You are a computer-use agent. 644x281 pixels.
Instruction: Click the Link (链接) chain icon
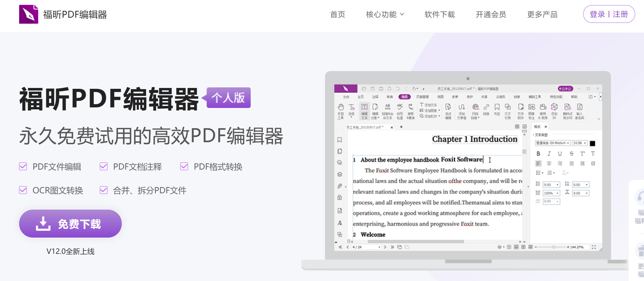coord(486,107)
